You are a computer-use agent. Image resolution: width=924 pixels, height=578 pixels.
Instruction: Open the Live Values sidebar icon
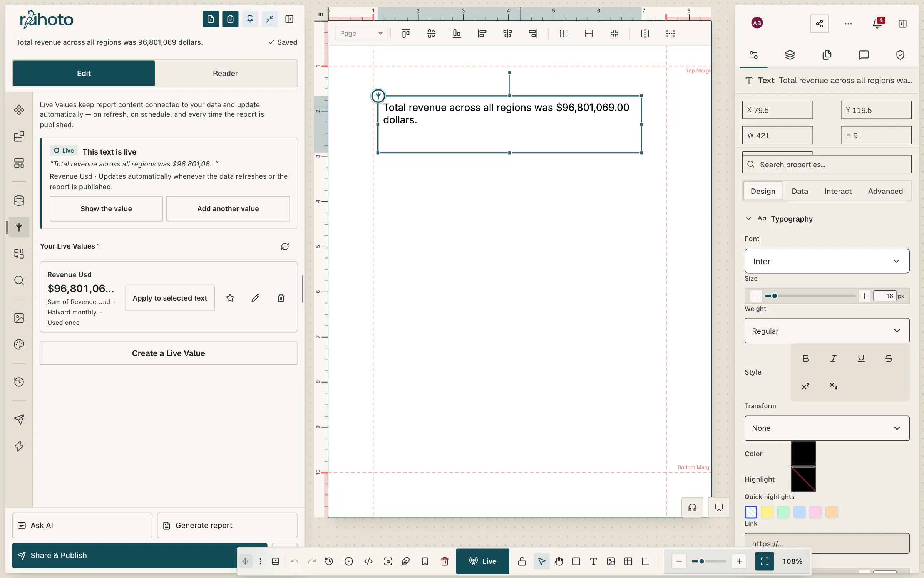(19, 227)
